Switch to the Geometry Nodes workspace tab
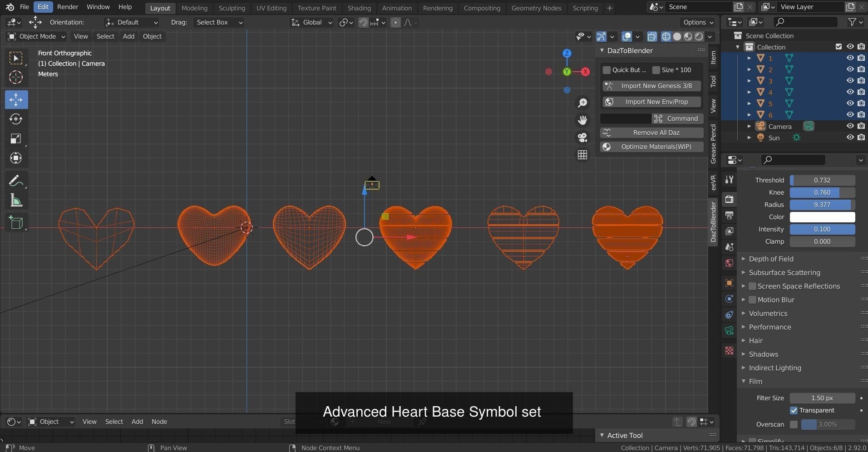Viewport: 868px width, 452px height. pos(536,8)
